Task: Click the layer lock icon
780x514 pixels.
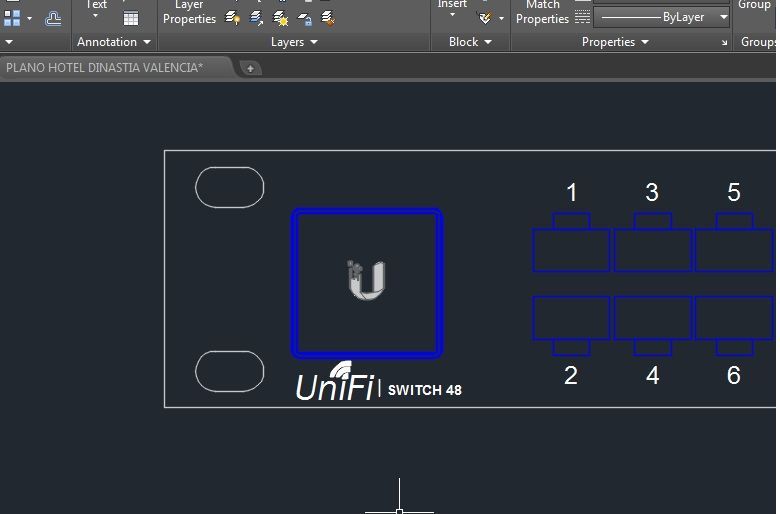Action: pyautogui.click(x=305, y=18)
